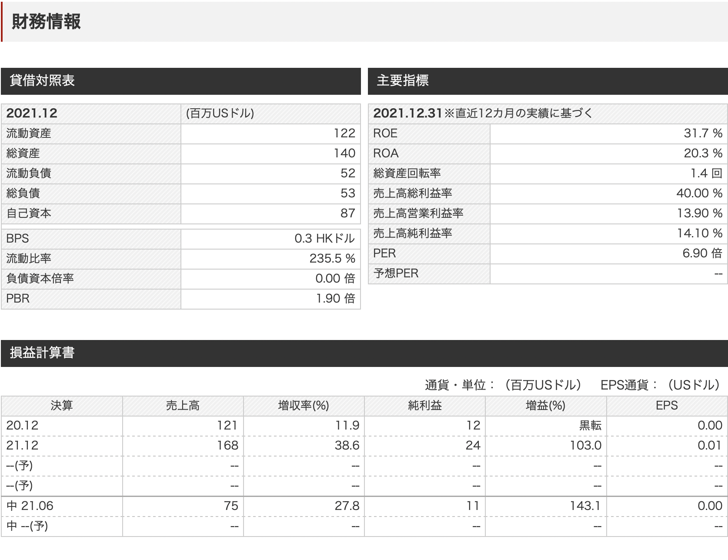Click the 純利益 column header
Image resolution: width=728 pixels, height=560 pixels.
[x=424, y=406]
